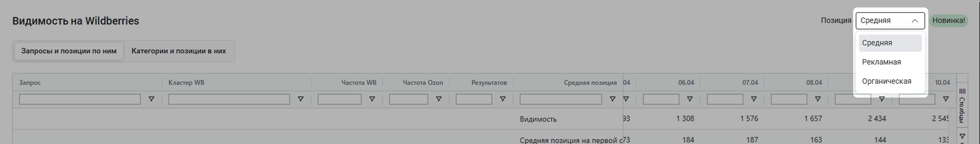Select Средняя option in dropdown

(890, 43)
